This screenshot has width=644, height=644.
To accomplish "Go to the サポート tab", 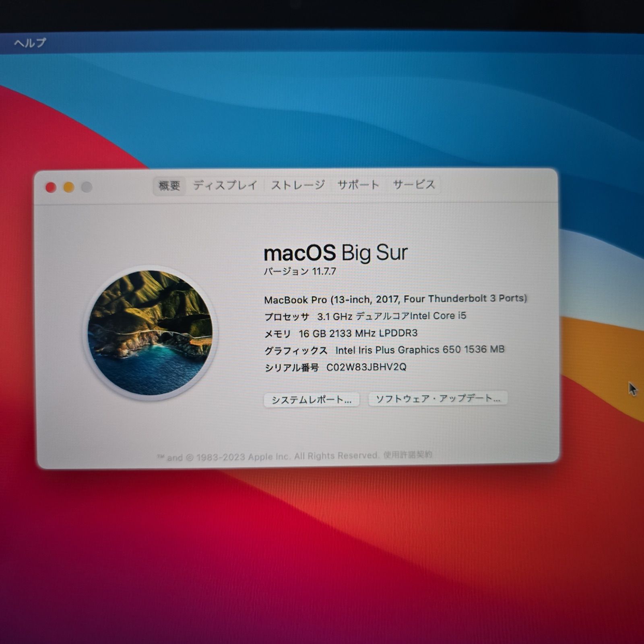I will click(x=358, y=185).
